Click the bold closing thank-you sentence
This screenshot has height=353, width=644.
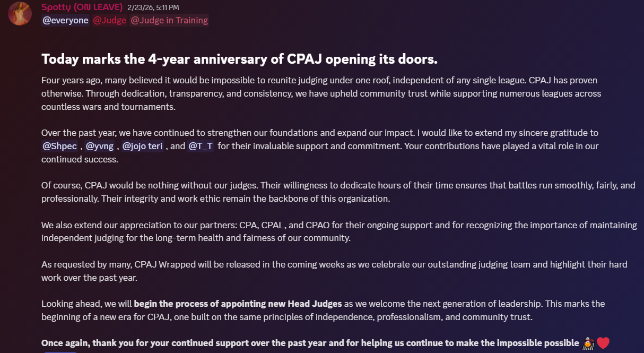tap(310, 343)
